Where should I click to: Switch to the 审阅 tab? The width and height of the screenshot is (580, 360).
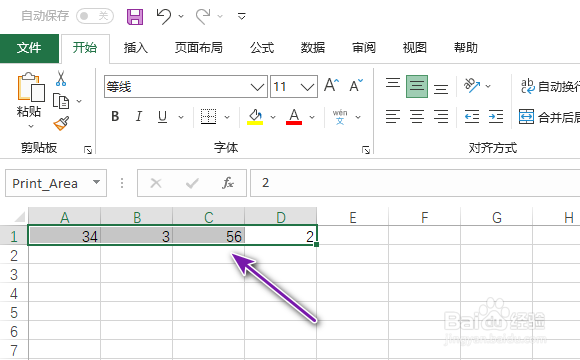[364, 48]
